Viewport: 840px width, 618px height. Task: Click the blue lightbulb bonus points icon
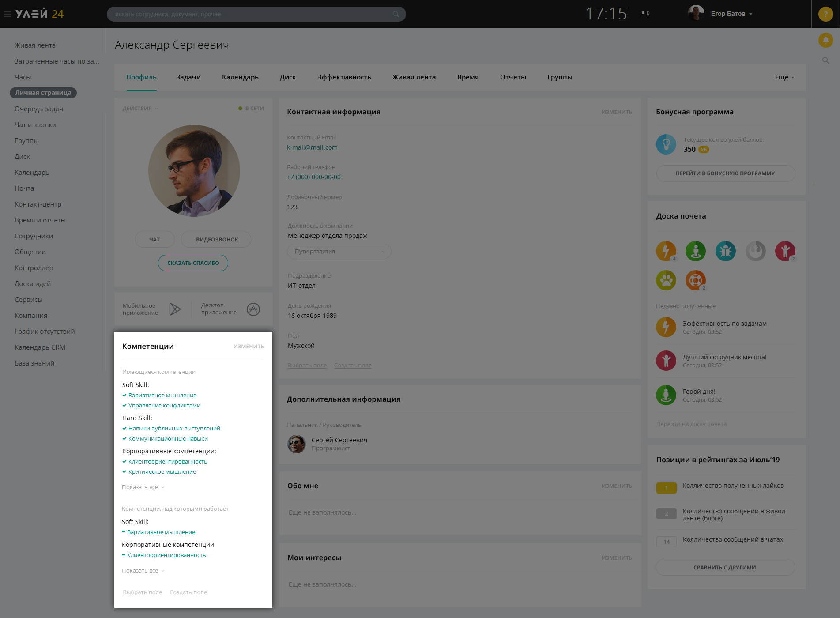tap(666, 144)
